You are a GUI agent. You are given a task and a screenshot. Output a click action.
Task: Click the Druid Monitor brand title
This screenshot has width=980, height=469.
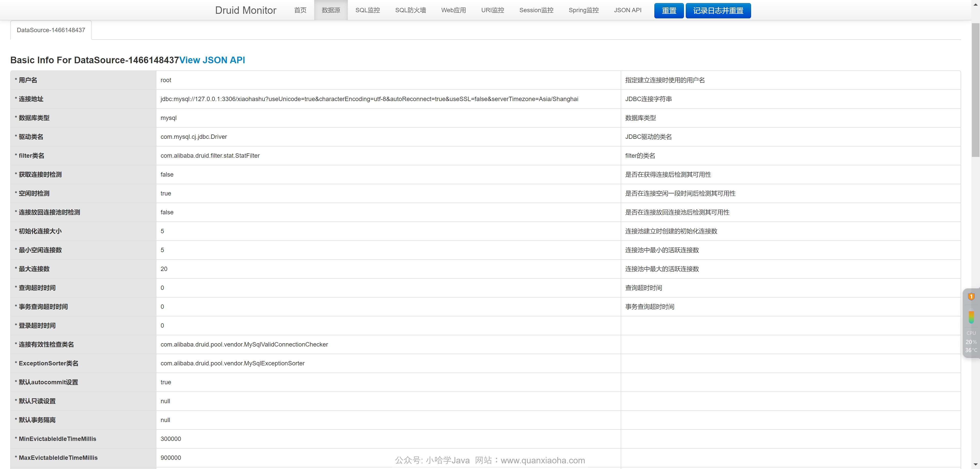point(245,10)
